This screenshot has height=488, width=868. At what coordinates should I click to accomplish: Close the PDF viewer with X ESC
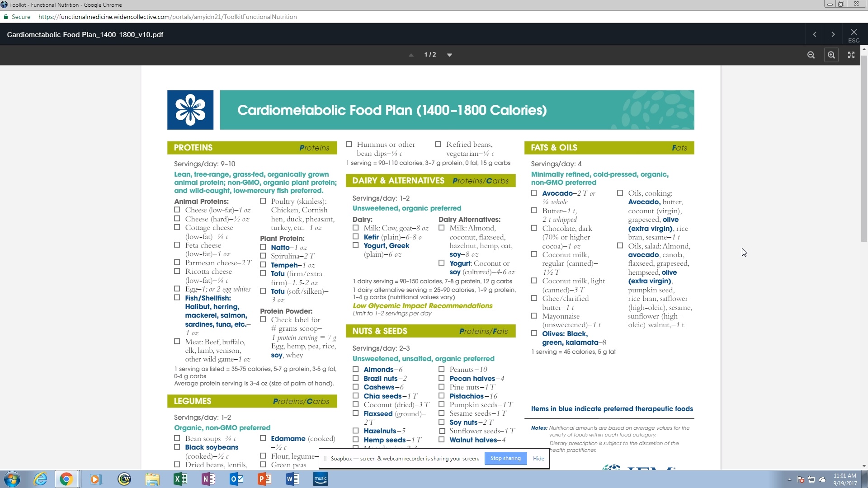click(x=854, y=35)
